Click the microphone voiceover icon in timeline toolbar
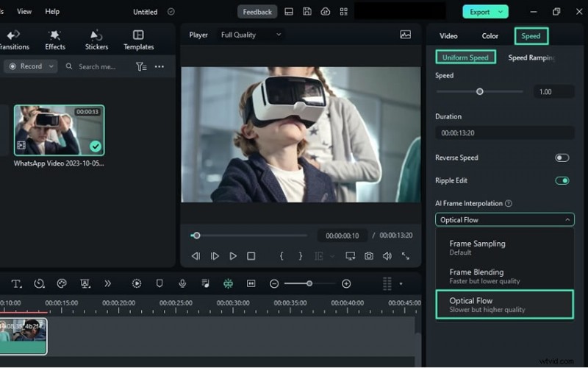Screen dimensions: 588x368 (x=182, y=283)
